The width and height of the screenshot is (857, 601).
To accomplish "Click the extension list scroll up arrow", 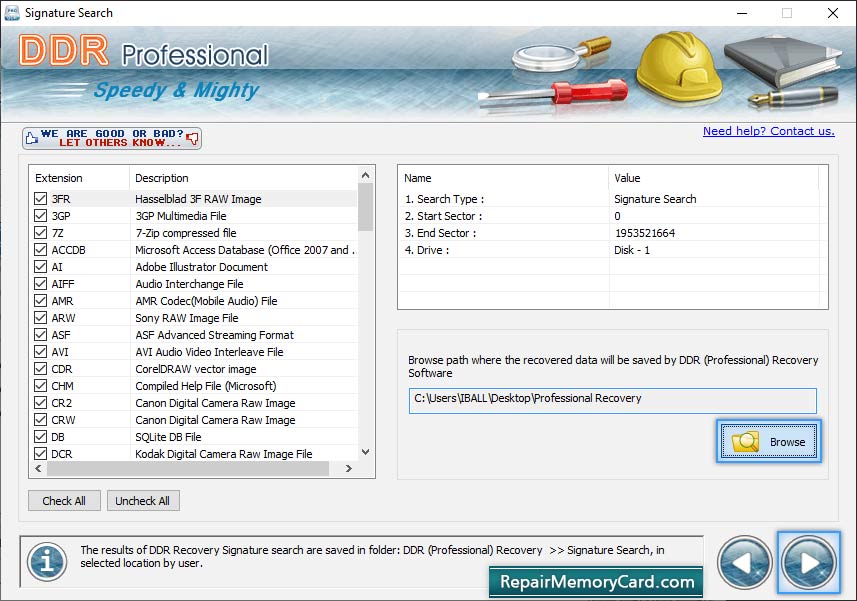I will coord(366,175).
